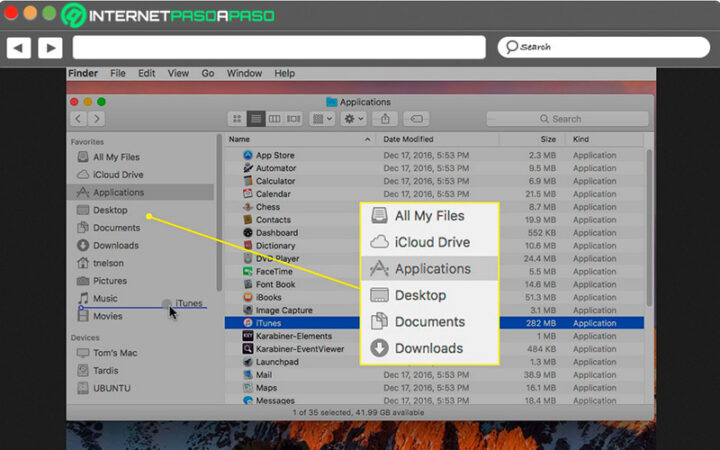Viewport: 720px width, 450px height.
Task: Switch Finder to list view
Action: point(256,119)
